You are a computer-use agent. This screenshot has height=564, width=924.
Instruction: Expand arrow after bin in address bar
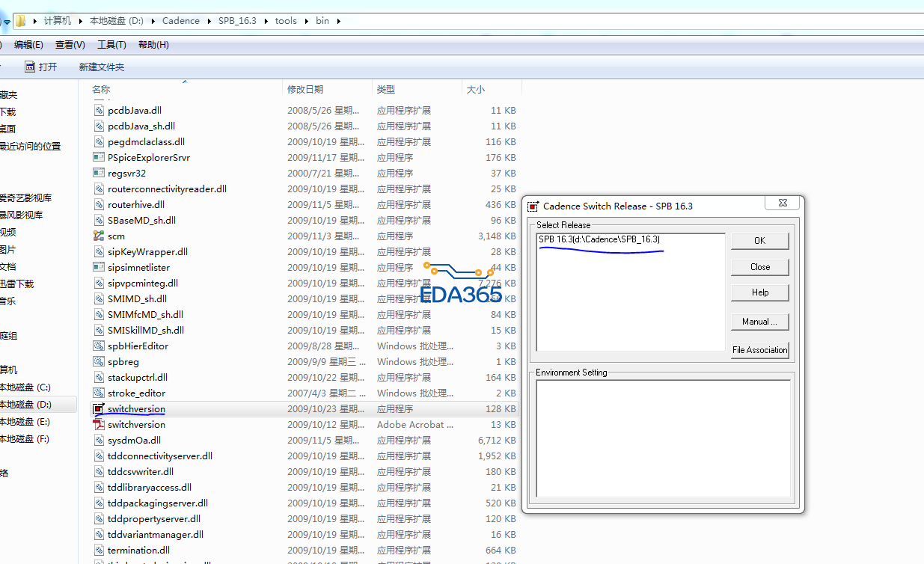(338, 21)
